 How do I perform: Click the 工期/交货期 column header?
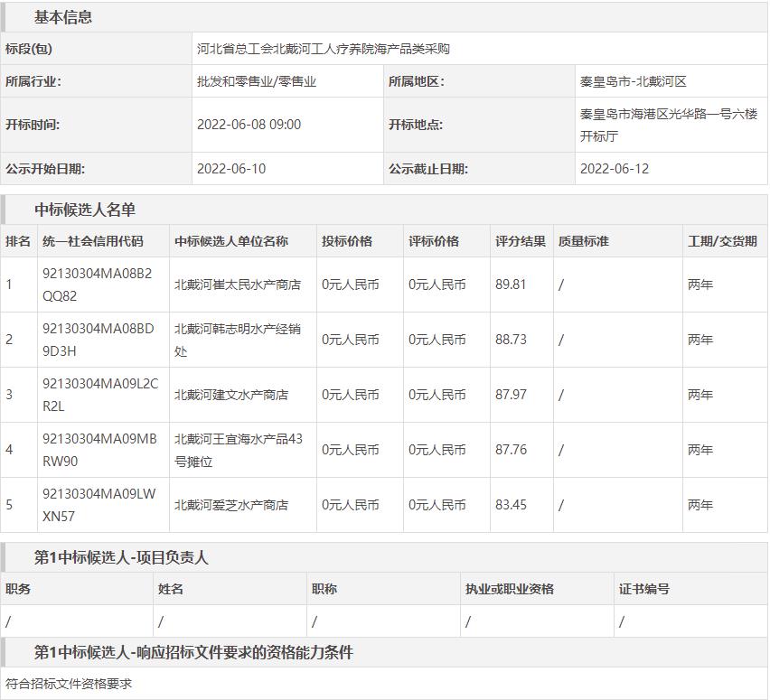pos(722,241)
